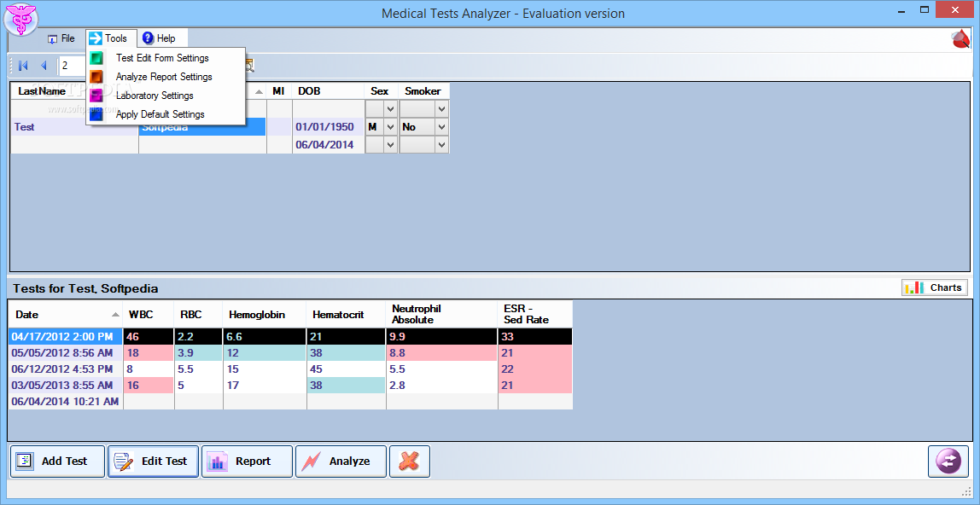Viewport: 980px width, 505px height.
Task: Open Smoker dropdown in filter row
Action: (442, 109)
